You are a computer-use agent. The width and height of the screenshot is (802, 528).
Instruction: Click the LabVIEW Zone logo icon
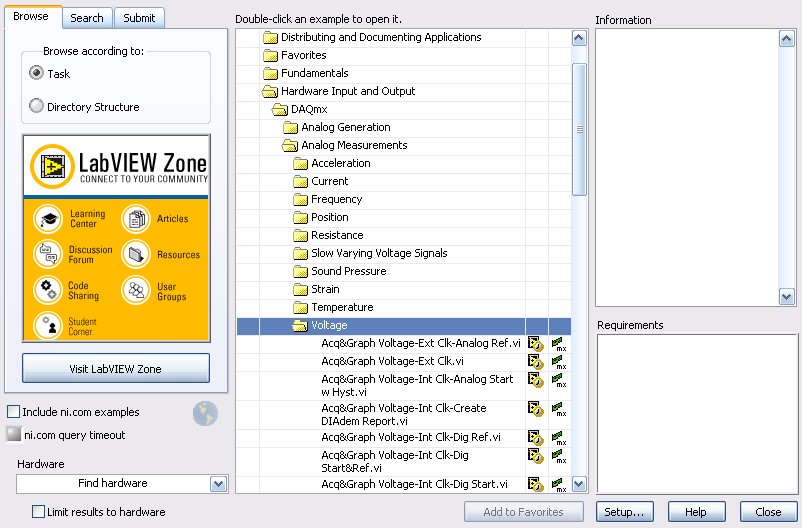[52, 166]
